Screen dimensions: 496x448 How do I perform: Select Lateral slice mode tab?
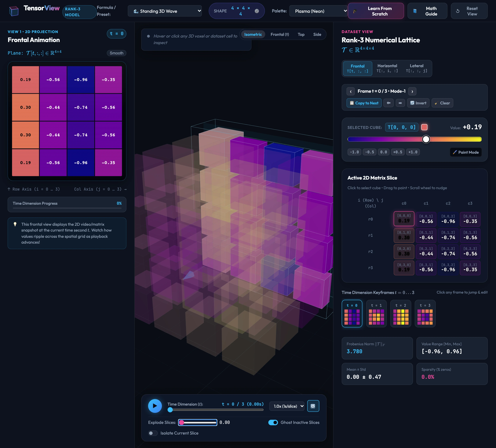point(417,68)
